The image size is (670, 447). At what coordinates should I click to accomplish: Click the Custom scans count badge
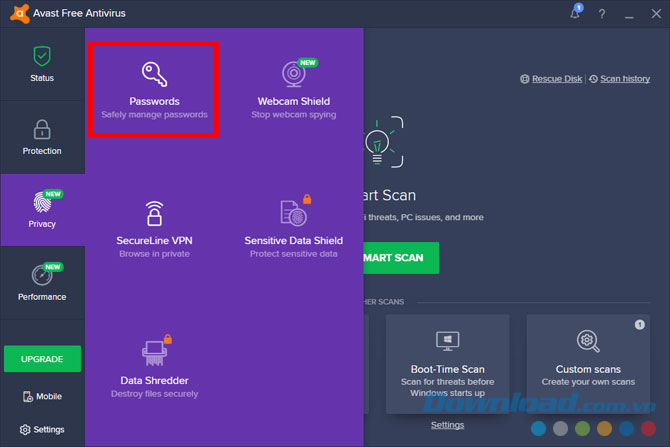(x=639, y=325)
